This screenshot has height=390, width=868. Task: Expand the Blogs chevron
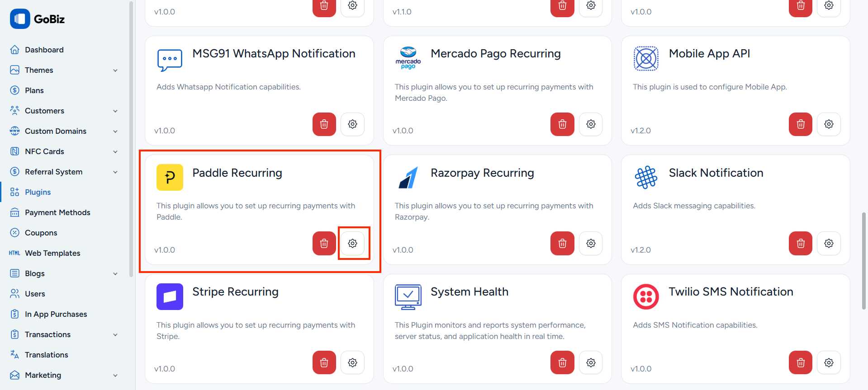(x=115, y=274)
